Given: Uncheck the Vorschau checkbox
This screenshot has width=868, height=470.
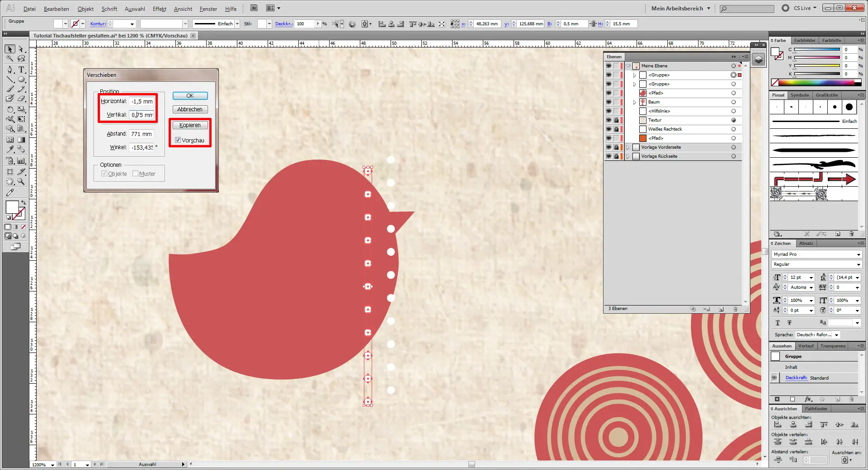Looking at the screenshot, I should (178, 140).
